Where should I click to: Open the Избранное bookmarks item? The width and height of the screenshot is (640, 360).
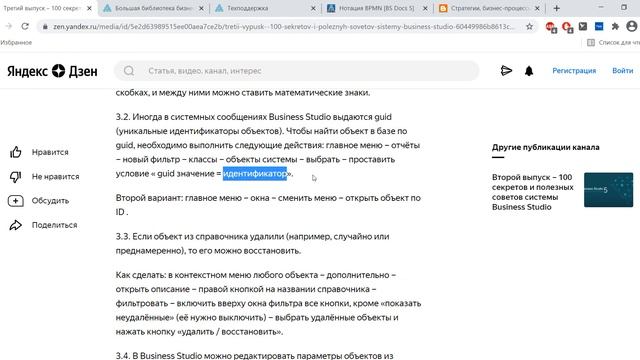pyautogui.click(x=16, y=42)
